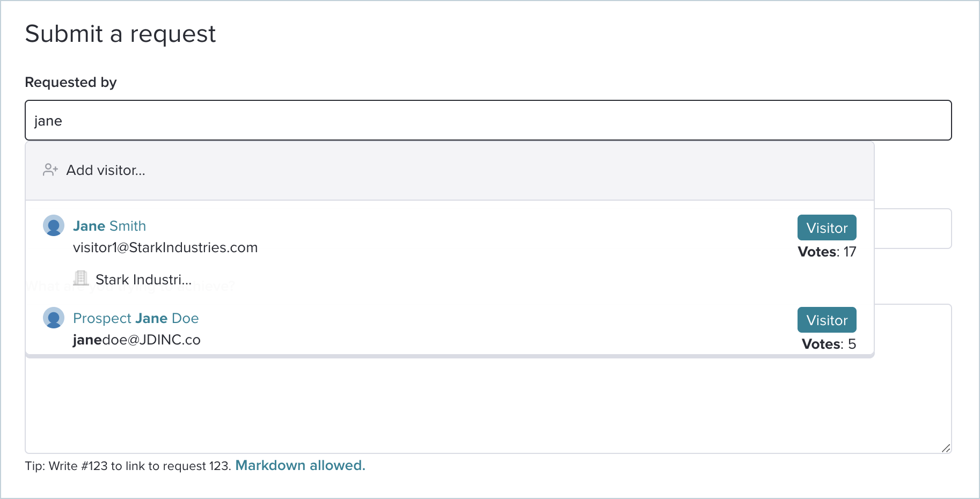
Task: Click the Stark Industri... company label
Action: 143,280
